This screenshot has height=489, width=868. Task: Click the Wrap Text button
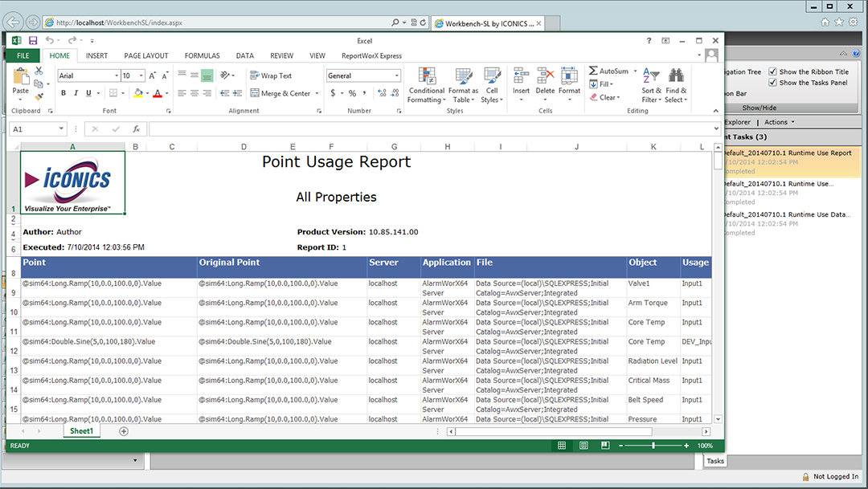click(x=271, y=75)
